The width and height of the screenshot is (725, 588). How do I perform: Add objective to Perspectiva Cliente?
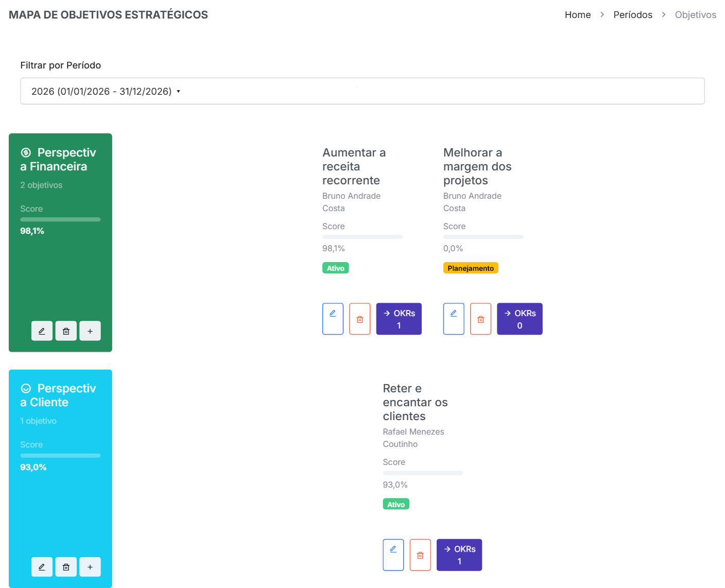90,567
